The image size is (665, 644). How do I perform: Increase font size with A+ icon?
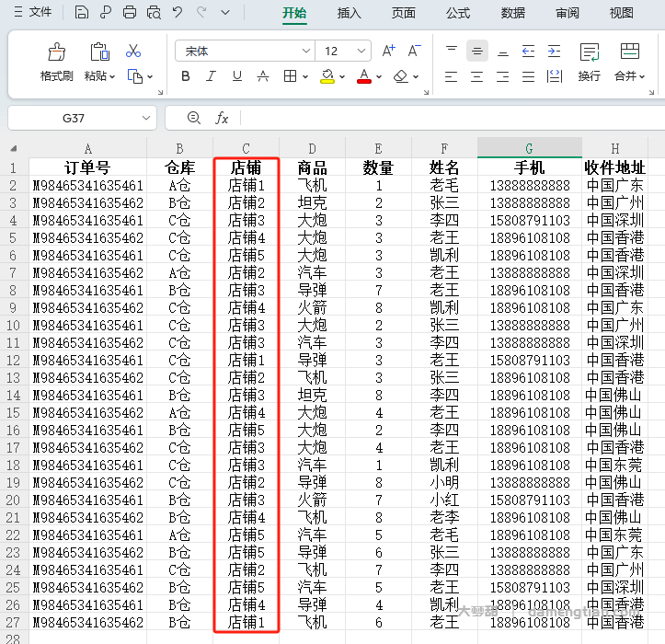pyautogui.click(x=388, y=51)
